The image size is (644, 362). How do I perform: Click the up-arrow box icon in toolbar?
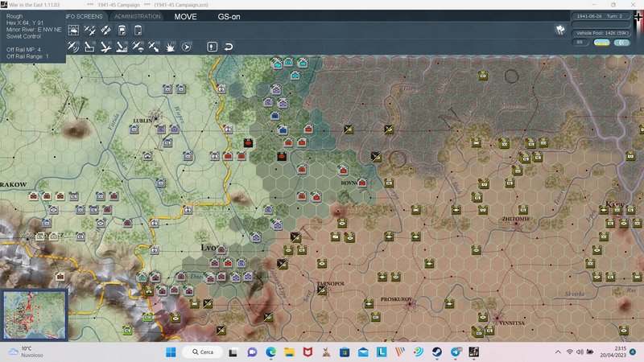(x=212, y=47)
